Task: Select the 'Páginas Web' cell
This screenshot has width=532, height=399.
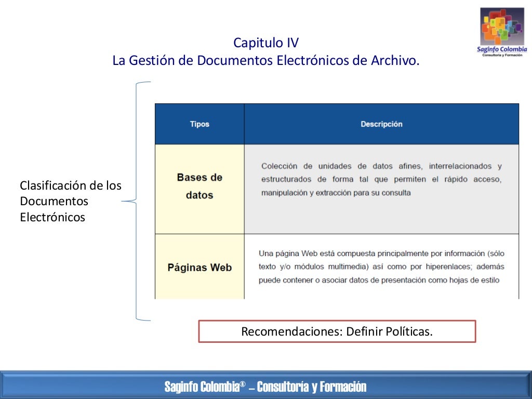Action: [199, 268]
